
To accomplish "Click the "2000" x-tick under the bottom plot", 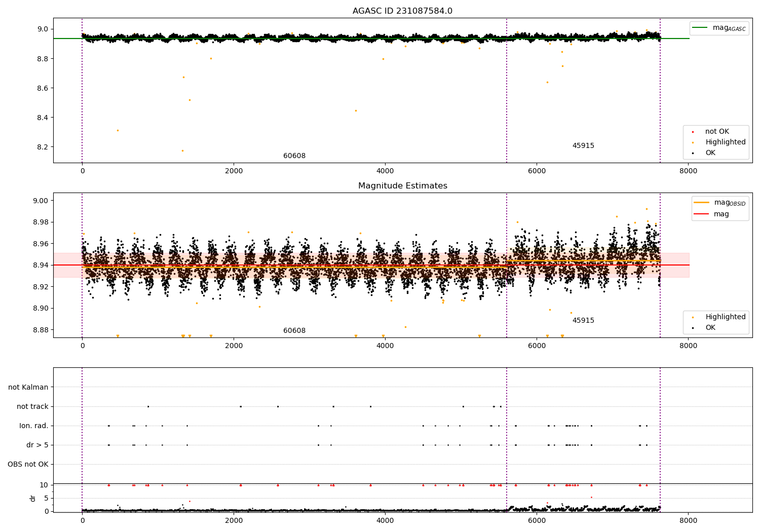I will [x=234, y=521].
